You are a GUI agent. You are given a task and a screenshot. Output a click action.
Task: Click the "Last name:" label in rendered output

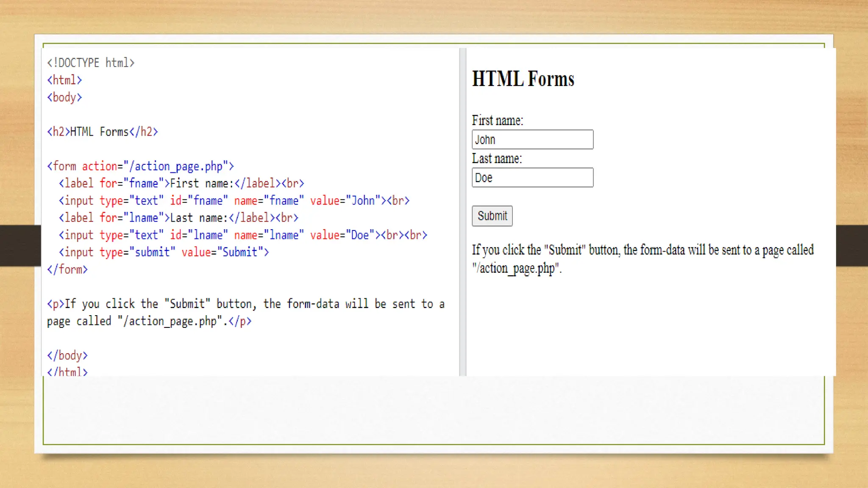coord(497,158)
